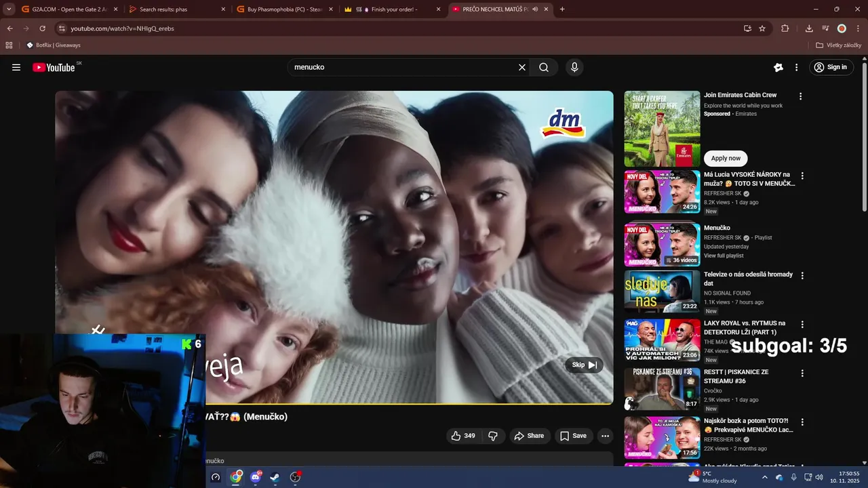Open Cvočko channel link
868x488 pixels.
tap(713, 391)
